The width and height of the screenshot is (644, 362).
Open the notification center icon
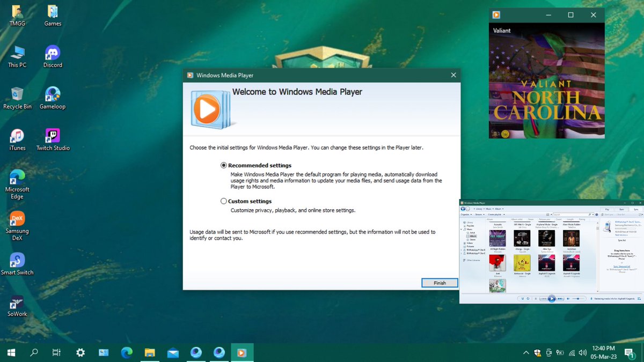[630, 353]
